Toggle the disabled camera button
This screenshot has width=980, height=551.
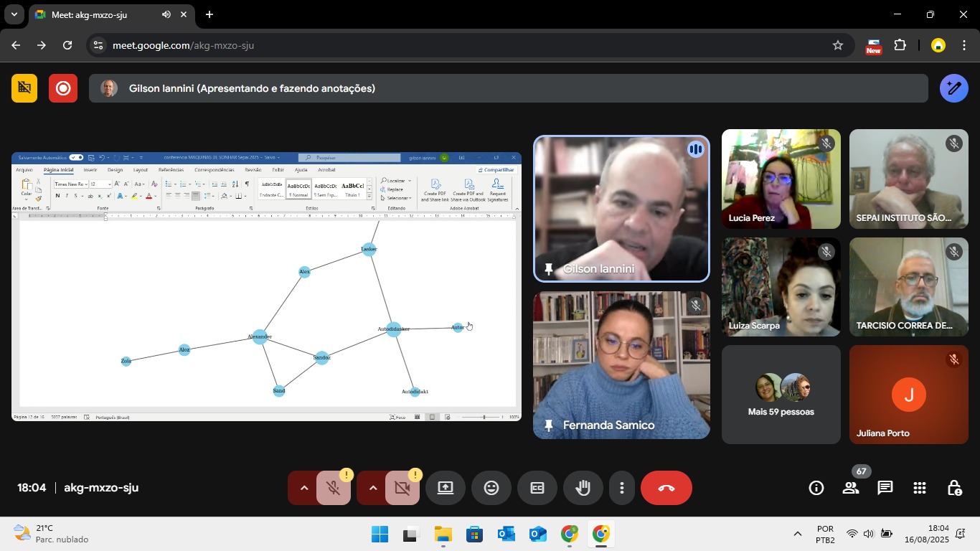(x=402, y=488)
